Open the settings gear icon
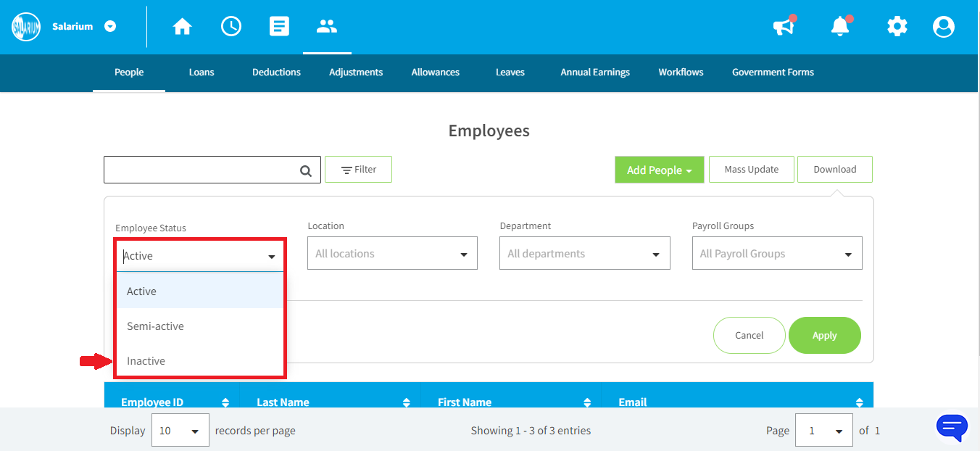 pos(897,27)
